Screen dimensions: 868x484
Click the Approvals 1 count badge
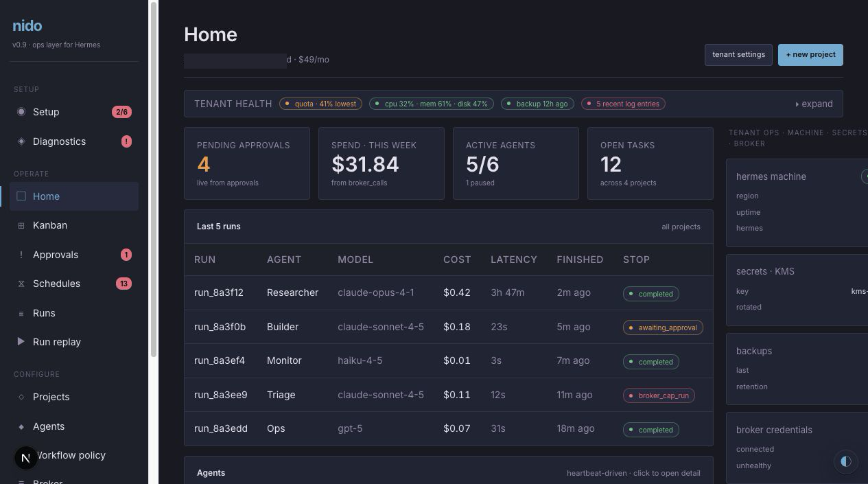tap(126, 255)
